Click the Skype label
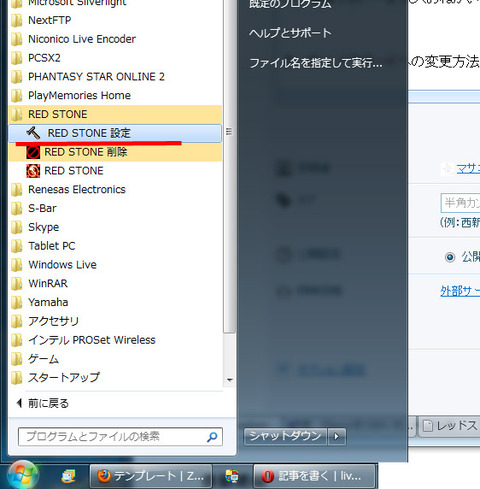The image size is (480, 489). click(44, 227)
